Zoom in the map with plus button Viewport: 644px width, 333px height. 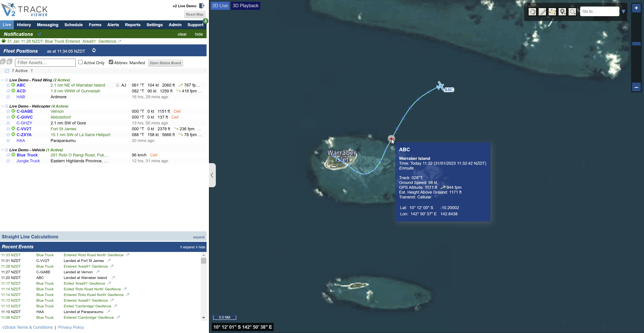point(636,8)
